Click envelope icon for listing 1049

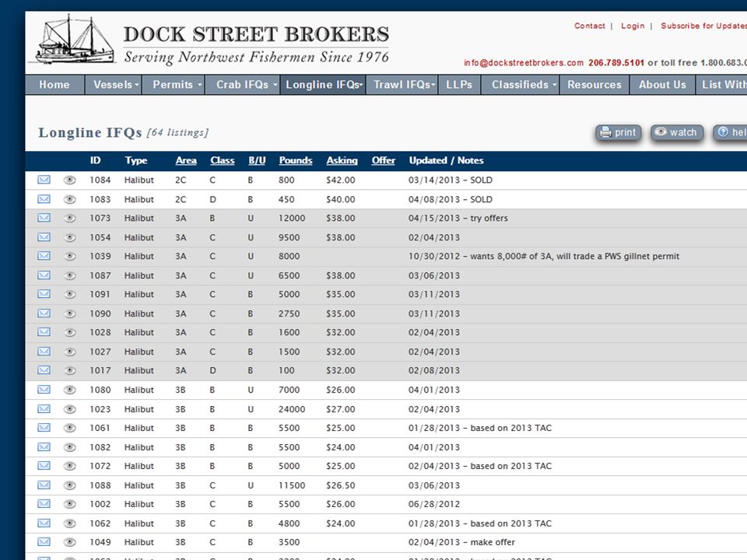point(44,542)
